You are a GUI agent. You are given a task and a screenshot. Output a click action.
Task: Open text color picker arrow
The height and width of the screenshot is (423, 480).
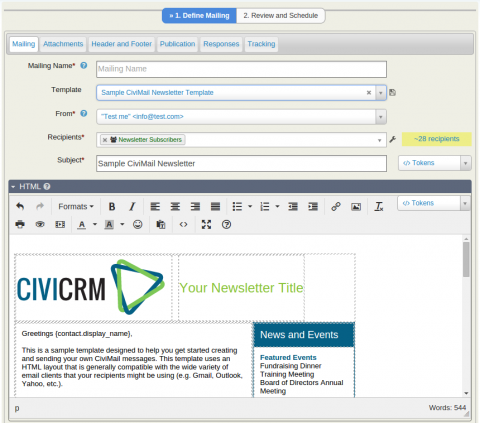point(95,224)
